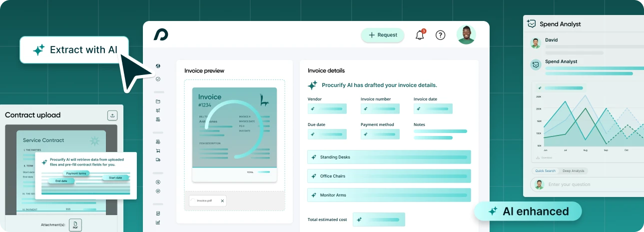This screenshot has width=644, height=232.
Task: Open the dollar sign sidebar icon
Action: point(158,182)
